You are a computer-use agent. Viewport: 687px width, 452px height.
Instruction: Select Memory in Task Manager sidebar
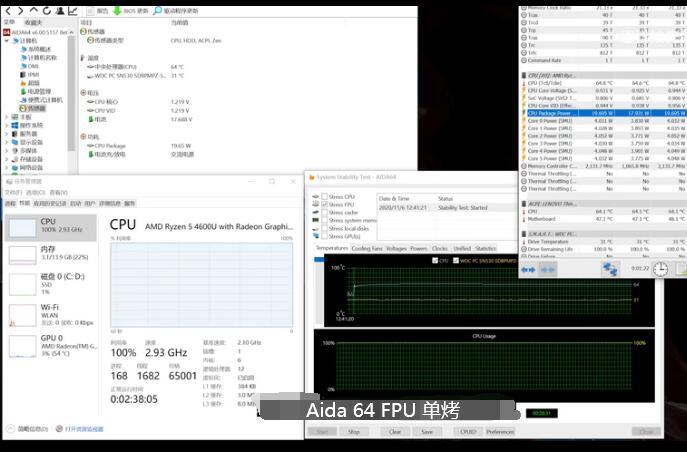click(51, 255)
